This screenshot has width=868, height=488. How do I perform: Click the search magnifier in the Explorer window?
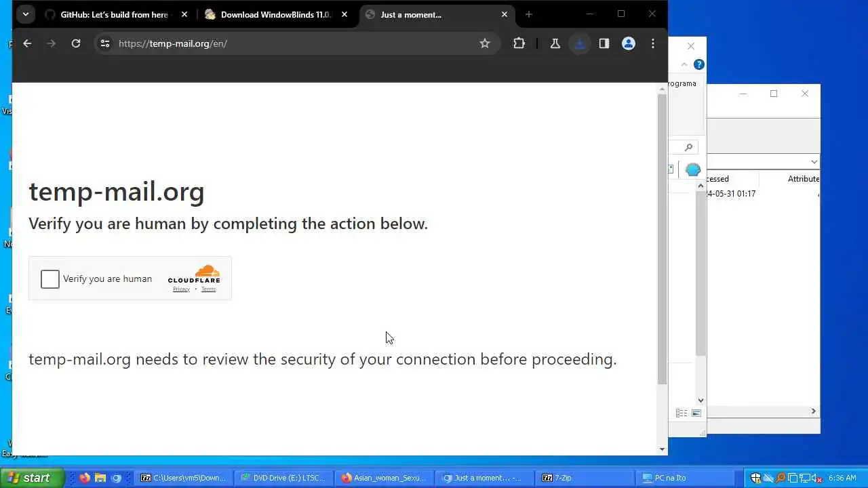click(x=688, y=147)
